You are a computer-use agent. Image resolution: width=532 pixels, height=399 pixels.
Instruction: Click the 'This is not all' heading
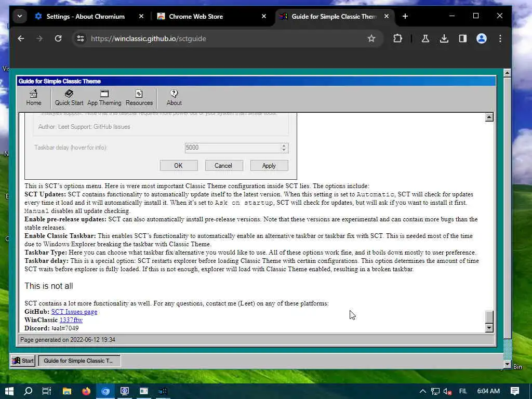click(x=48, y=286)
